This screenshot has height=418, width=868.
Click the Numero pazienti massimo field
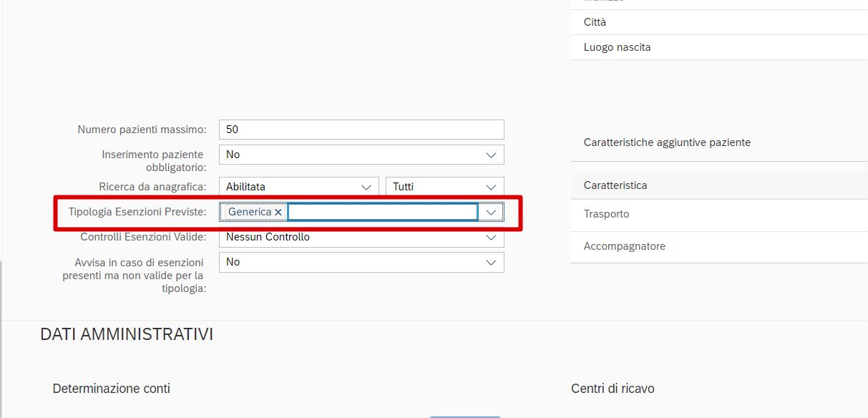(x=361, y=130)
